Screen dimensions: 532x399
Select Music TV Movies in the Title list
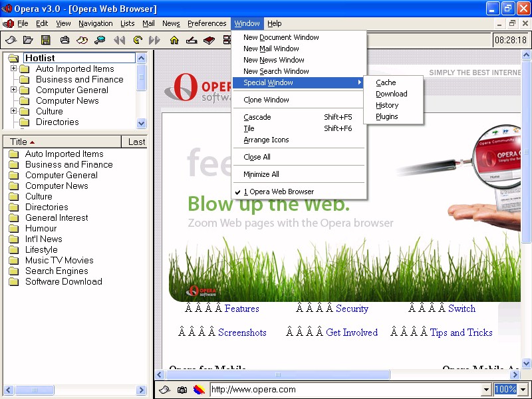pos(59,260)
